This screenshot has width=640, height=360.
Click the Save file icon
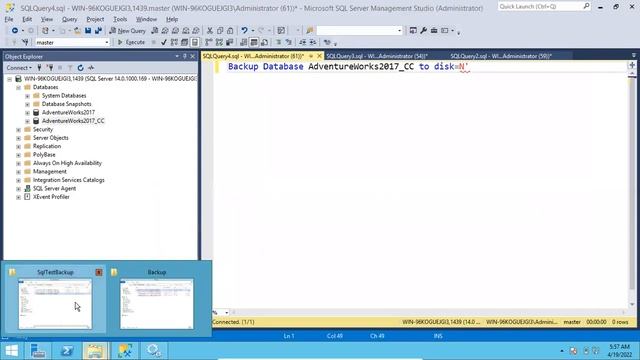pos(88,31)
